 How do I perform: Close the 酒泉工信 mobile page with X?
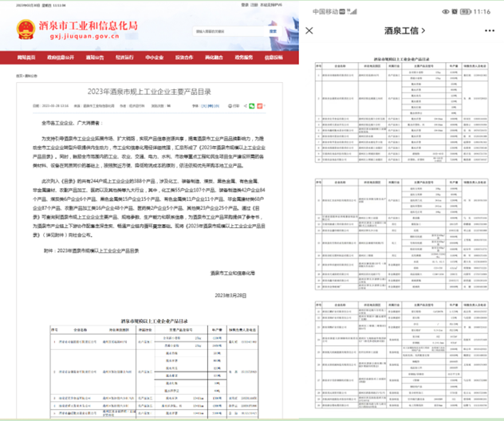pyautogui.click(x=309, y=30)
